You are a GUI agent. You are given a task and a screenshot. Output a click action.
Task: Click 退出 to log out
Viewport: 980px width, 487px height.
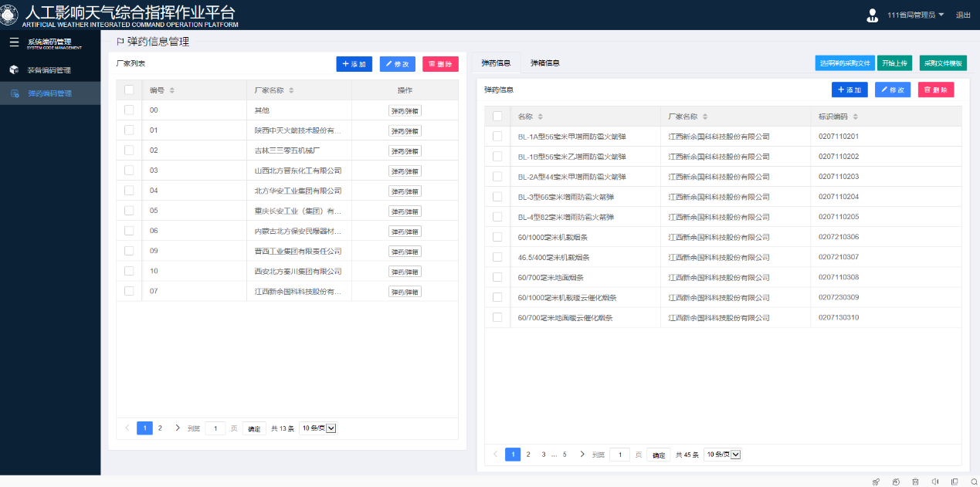coord(963,15)
